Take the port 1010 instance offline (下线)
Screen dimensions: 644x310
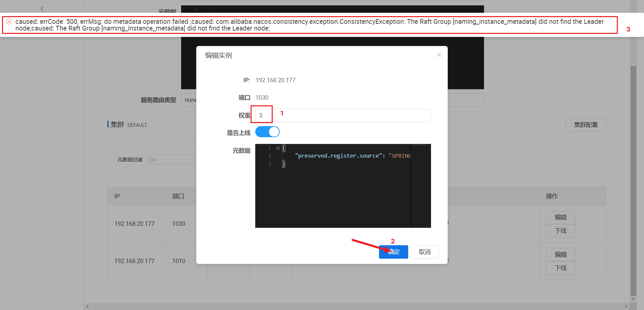[x=560, y=268]
